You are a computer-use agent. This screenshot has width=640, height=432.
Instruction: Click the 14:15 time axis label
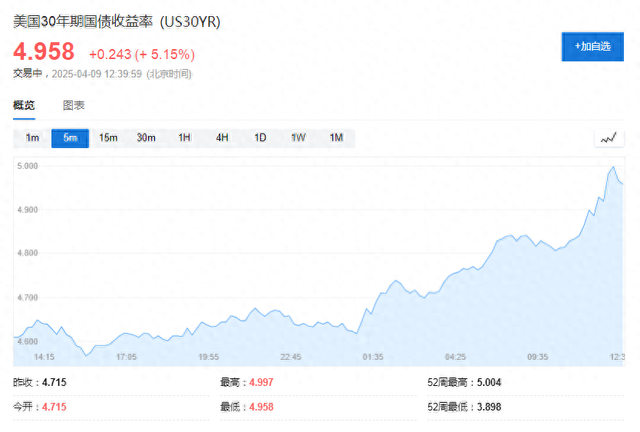point(44,357)
